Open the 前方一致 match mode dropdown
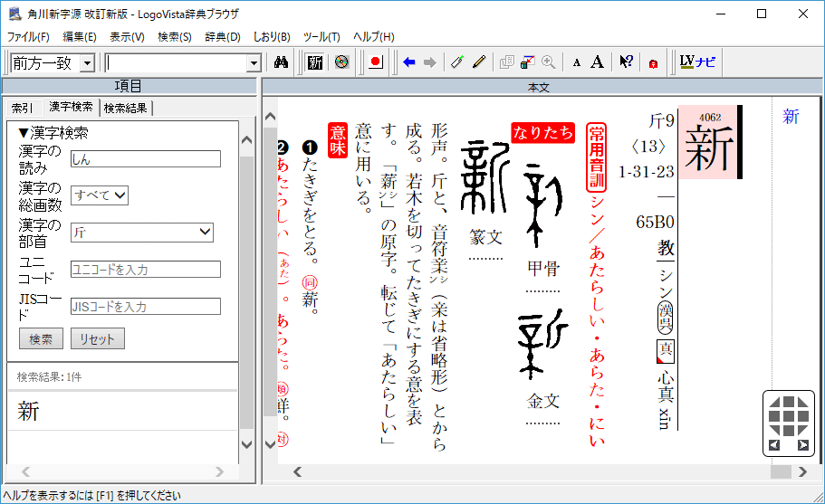Image resolution: width=825 pixels, height=504 pixels. click(x=87, y=63)
